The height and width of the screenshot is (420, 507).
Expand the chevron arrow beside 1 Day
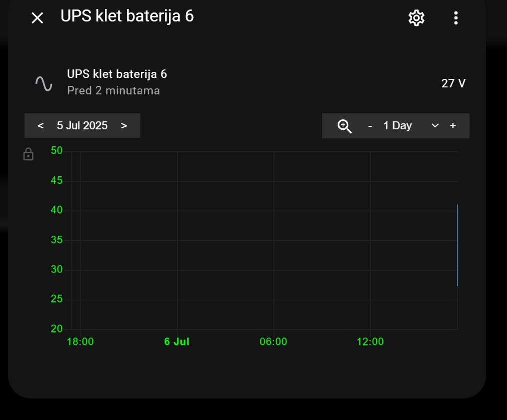click(435, 126)
